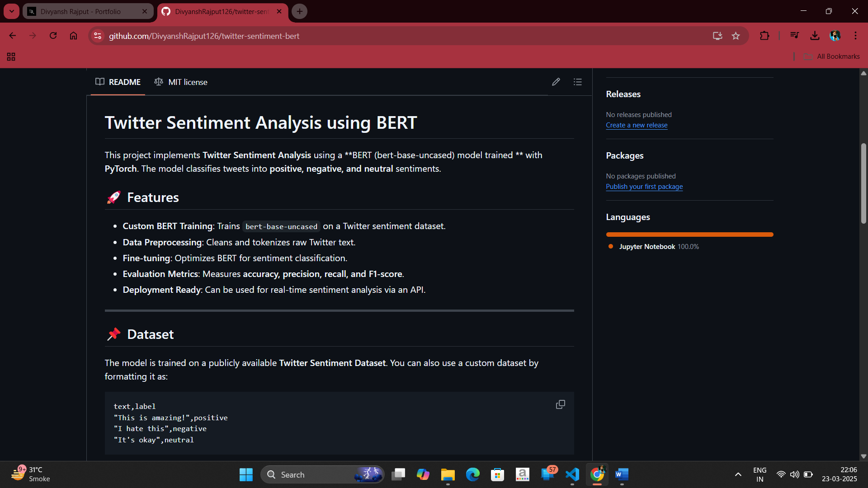Open the apps grid in bookmarks bar
Image resolution: width=868 pixels, height=488 pixels.
click(x=11, y=56)
